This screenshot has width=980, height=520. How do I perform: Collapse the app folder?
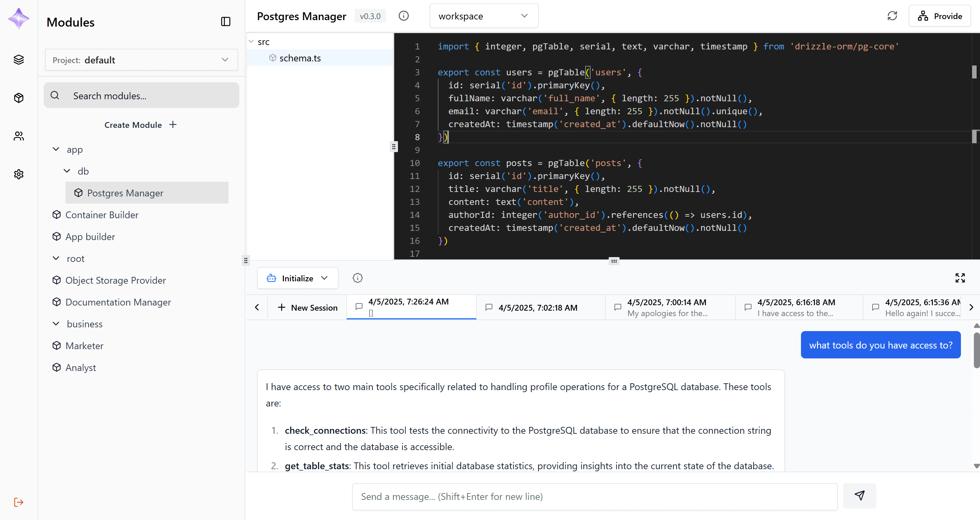point(56,149)
